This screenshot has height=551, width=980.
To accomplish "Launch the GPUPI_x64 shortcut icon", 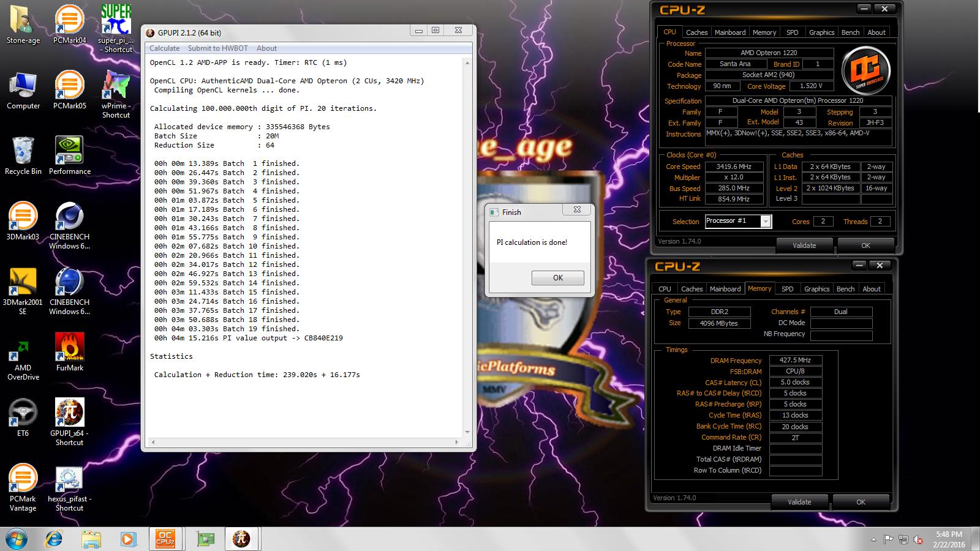I will (69, 422).
